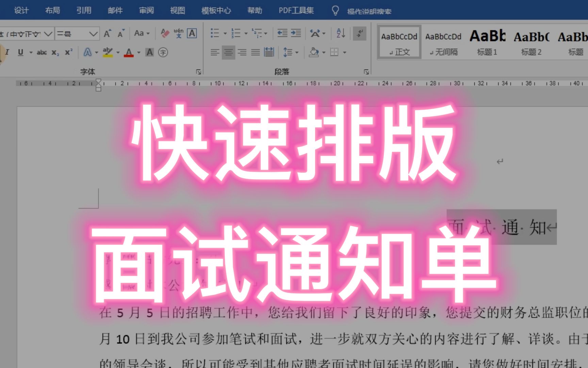Expand font color dropdown arrow
Screen dimensions: 588x368
139,52
